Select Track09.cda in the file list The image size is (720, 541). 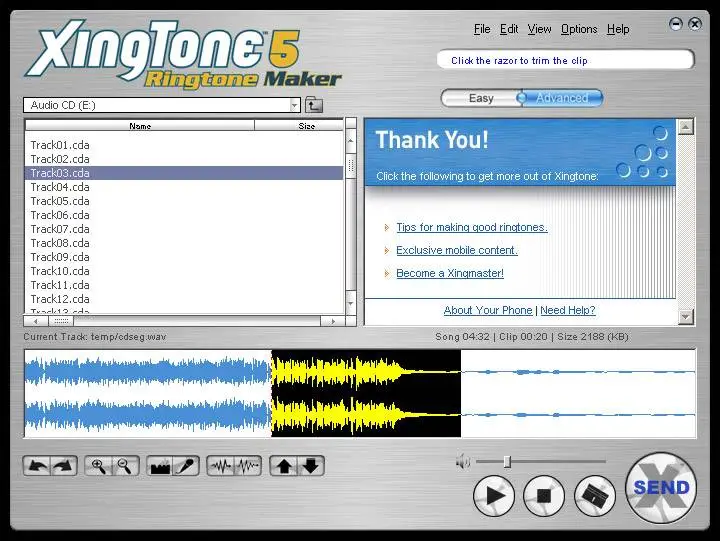[184, 257]
